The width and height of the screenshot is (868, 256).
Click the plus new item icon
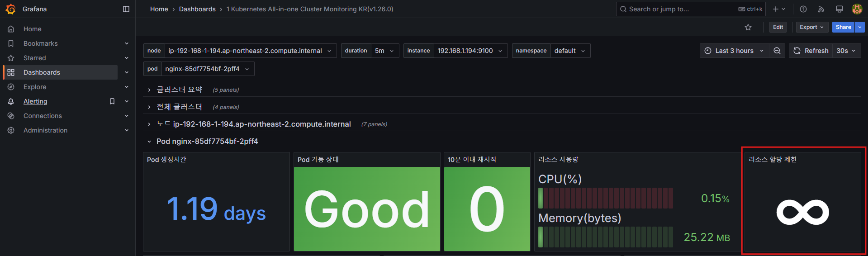[779, 9]
